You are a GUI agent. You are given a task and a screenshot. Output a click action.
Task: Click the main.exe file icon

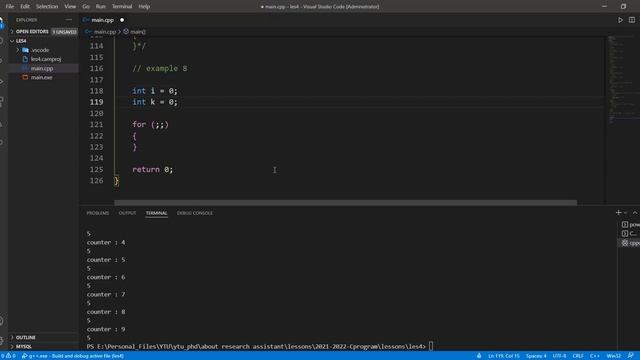point(25,77)
